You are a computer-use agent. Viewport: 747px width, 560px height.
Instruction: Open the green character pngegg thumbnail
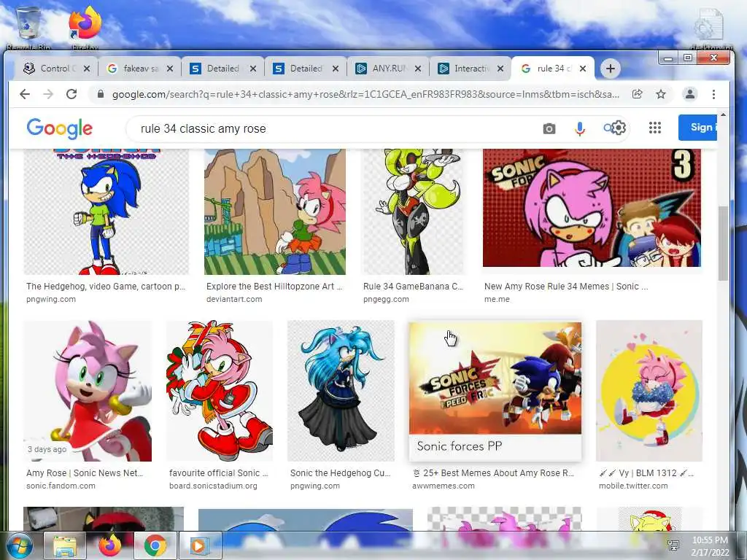(412, 212)
